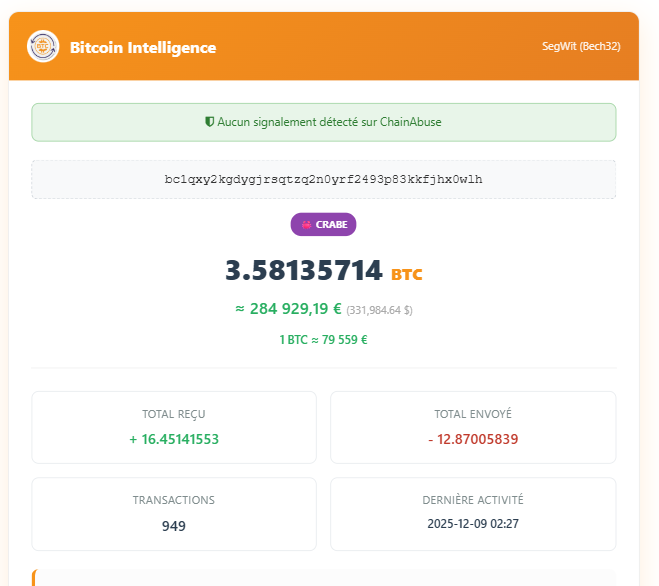Select the bc1q Bitcoin address field
This screenshot has width=659, height=586.
coord(323,180)
